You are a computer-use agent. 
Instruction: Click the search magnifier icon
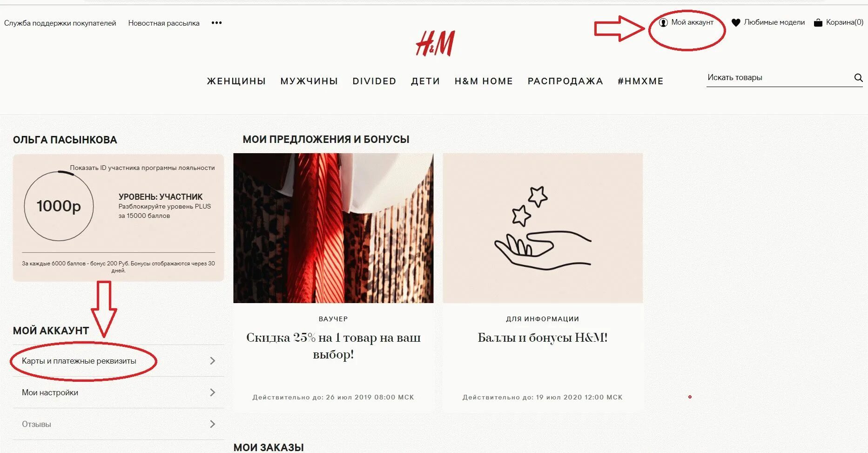(x=858, y=78)
